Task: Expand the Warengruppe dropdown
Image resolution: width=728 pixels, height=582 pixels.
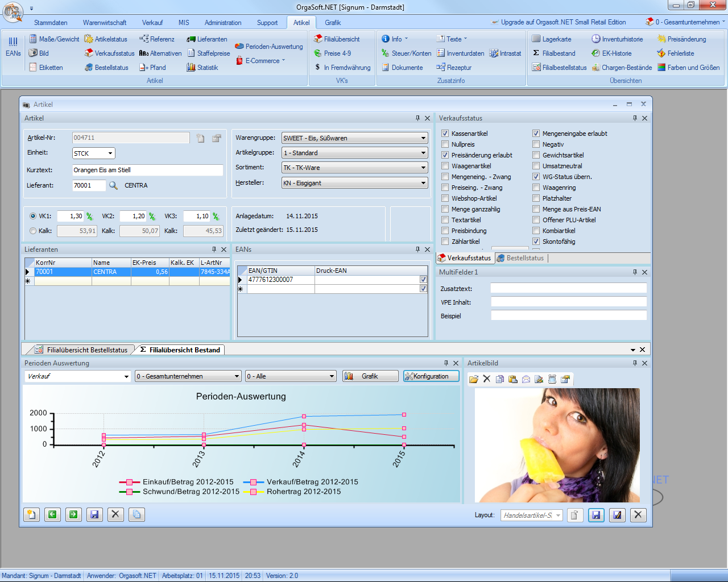Action: [423, 138]
